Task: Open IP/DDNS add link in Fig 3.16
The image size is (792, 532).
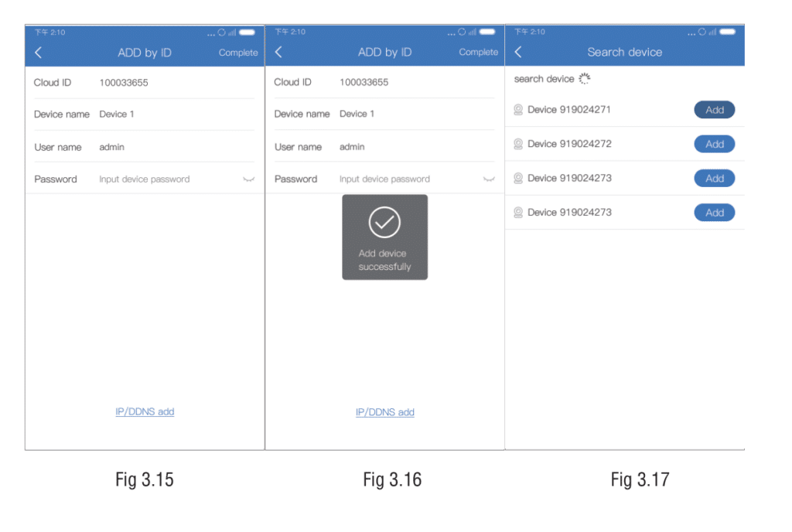Action: pyautogui.click(x=384, y=412)
